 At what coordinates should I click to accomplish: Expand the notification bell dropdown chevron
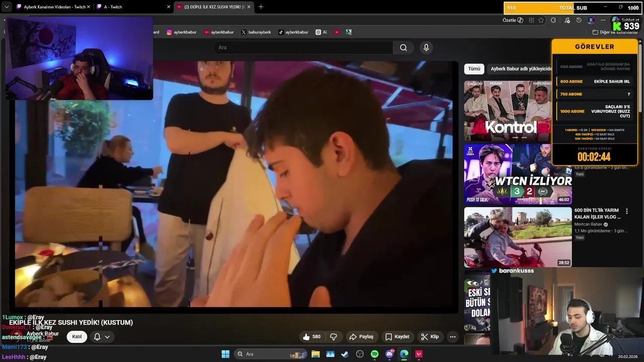(107, 337)
